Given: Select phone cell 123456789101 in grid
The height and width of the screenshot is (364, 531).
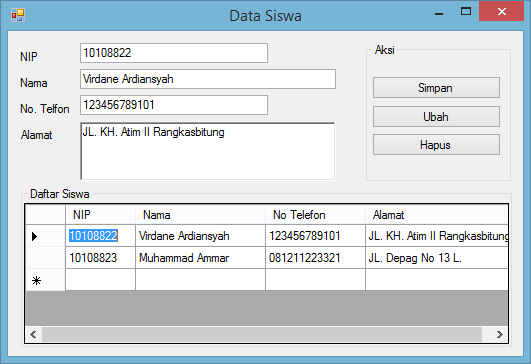Looking at the screenshot, I should [x=315, y=236].
